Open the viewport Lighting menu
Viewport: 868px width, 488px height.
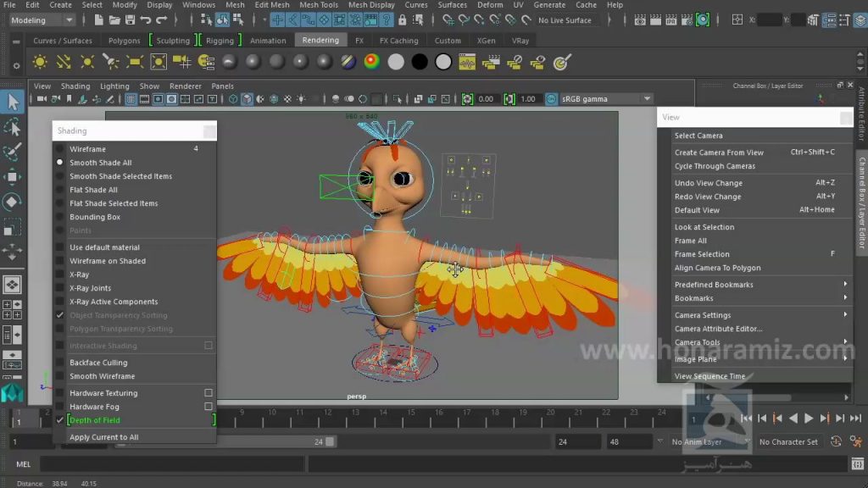(114, 86)
